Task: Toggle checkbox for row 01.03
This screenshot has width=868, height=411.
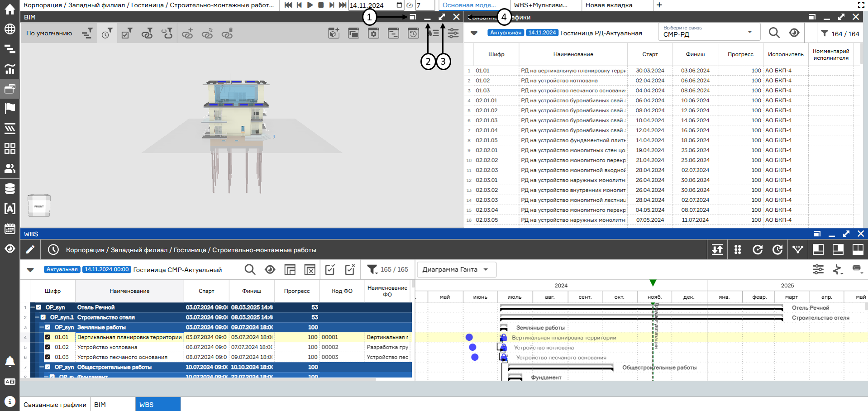Action: [48, 357]
